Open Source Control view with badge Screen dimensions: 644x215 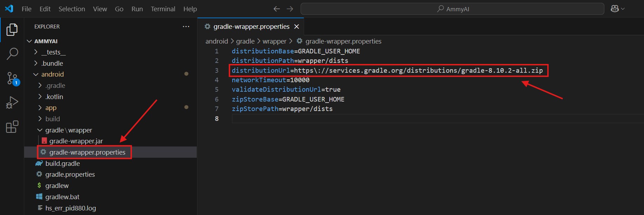[x=12, y=78]
